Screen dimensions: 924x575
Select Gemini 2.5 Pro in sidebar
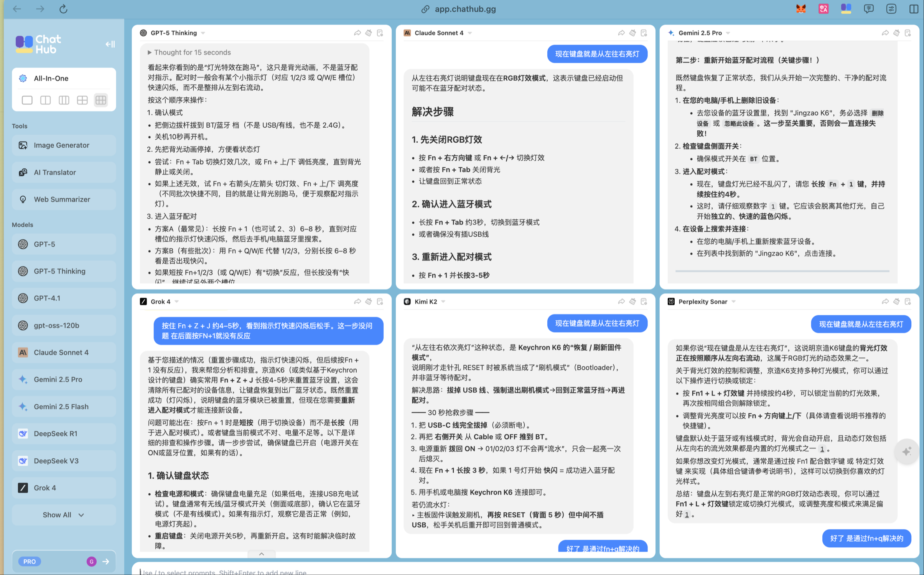pos(64,379)
